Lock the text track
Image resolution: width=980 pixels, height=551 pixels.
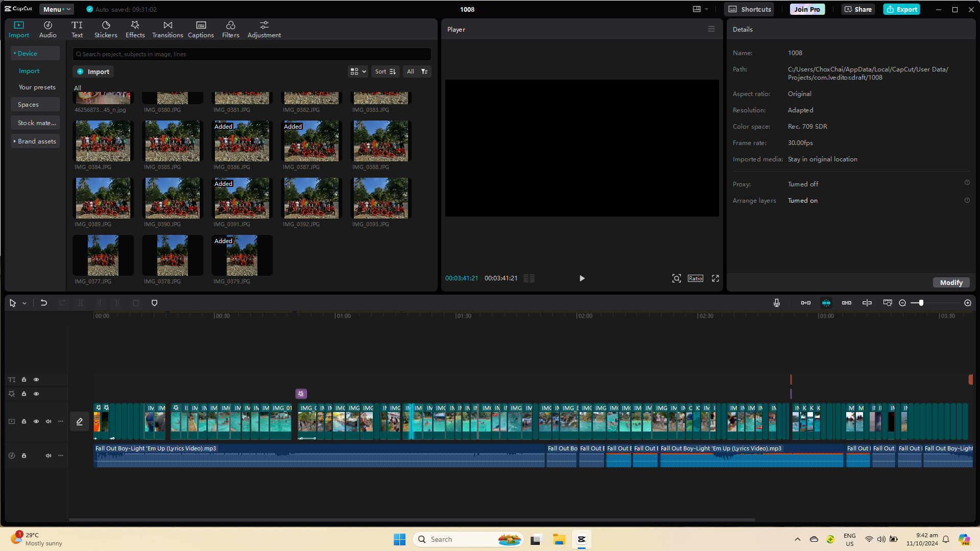click(x=24, y=379)
